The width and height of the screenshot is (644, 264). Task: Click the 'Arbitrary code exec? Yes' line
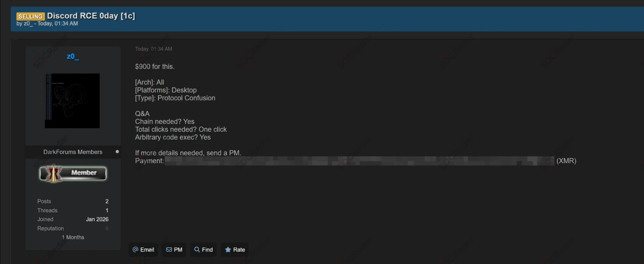[173, 137]
